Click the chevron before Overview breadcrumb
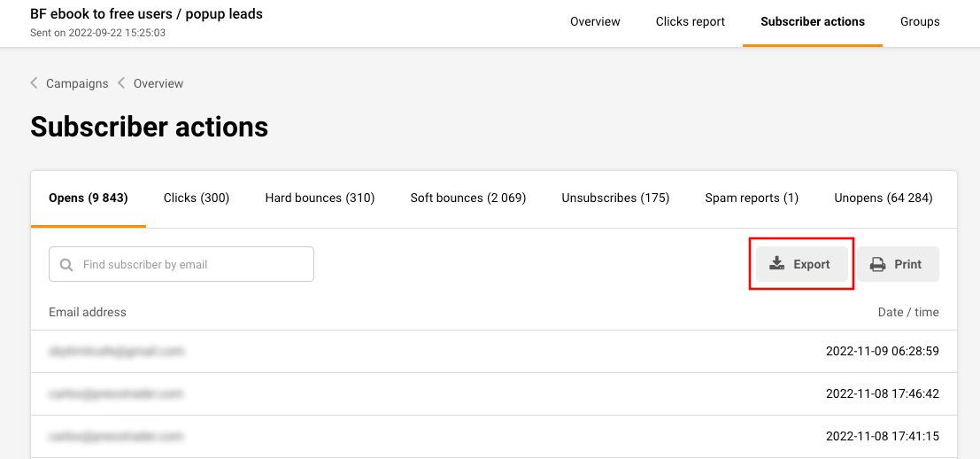 click(121, 83)
